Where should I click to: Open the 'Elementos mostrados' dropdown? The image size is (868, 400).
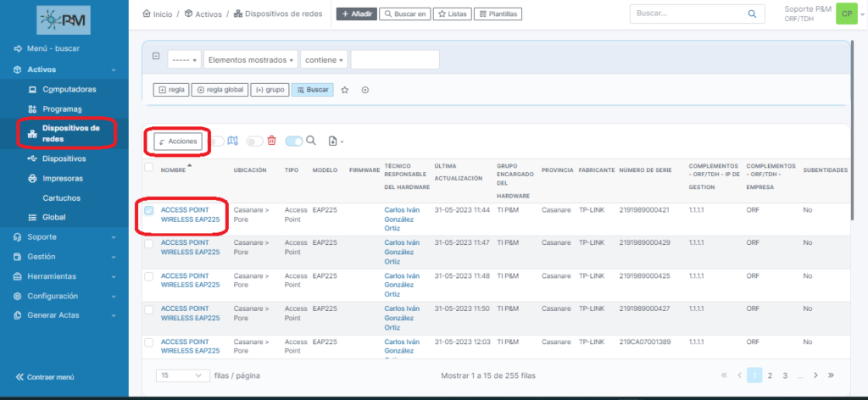click(251, 59)
